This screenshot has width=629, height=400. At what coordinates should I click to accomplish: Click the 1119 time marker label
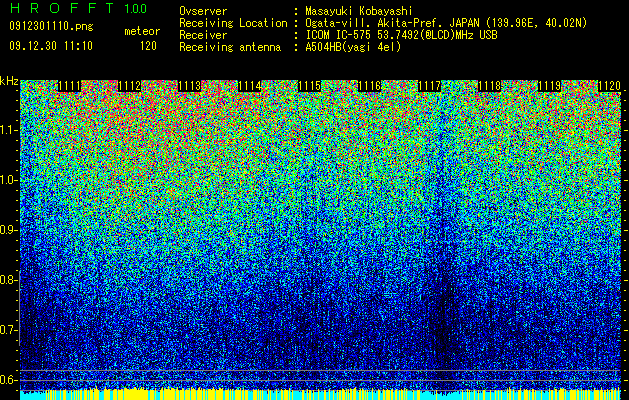pos(549,86)
